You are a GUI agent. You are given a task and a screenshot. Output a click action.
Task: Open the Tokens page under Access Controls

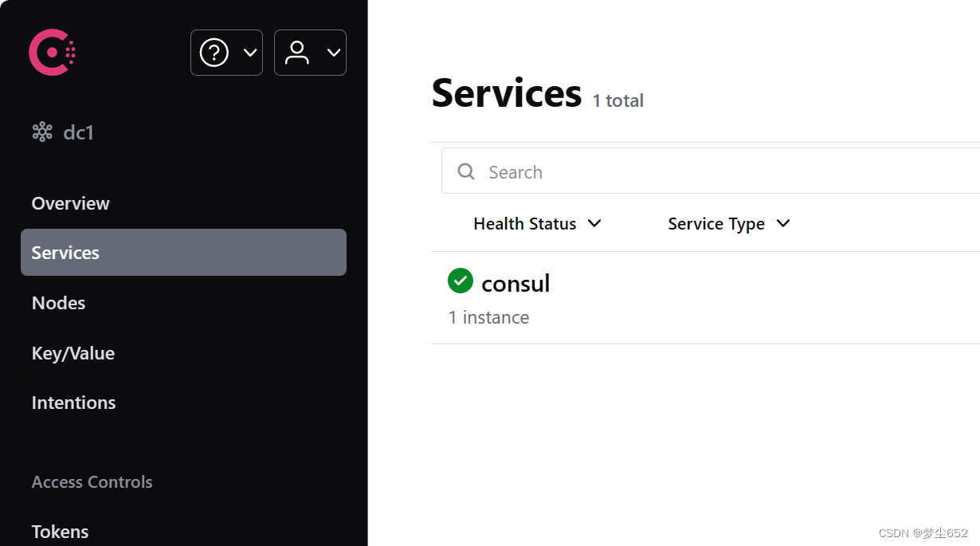click(60, 532)
